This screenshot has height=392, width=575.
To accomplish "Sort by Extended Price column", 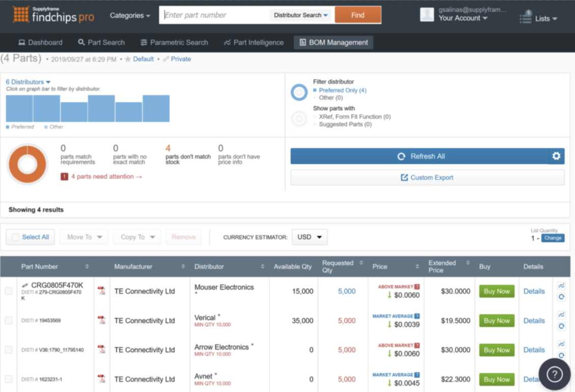I will [468, 263].
